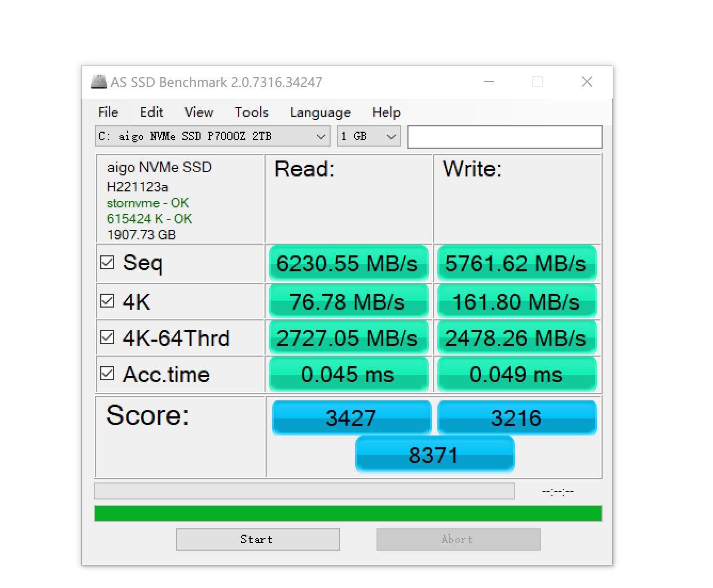Viewport: 713px width, 588px height.
Task: Open the Help menu
Action: coord(386,112)
